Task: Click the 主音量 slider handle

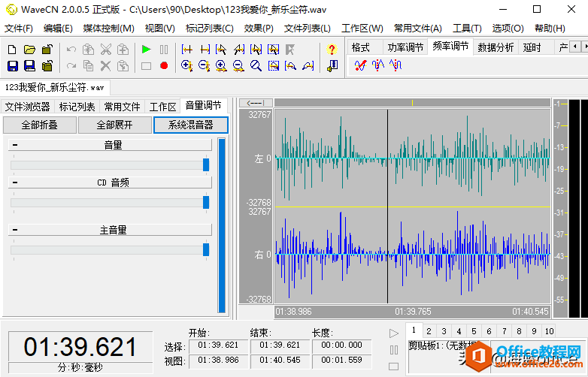Action: [206, 250]
